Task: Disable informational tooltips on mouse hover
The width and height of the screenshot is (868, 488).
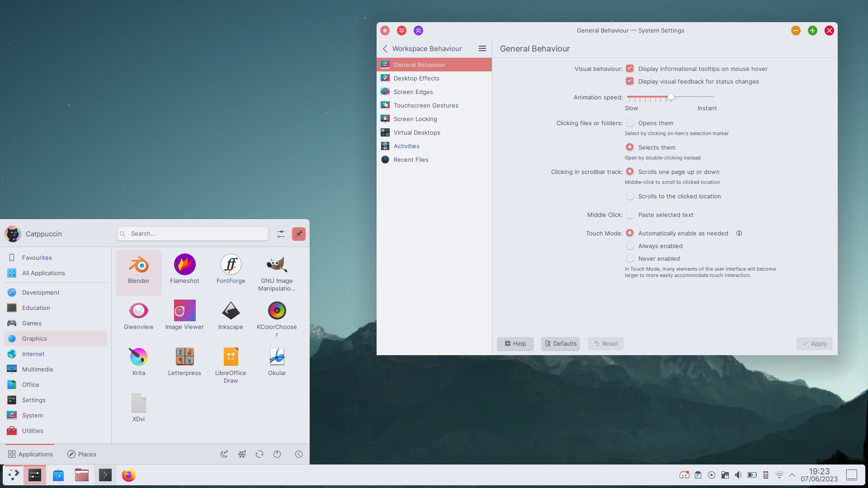Action: [630, 69]
